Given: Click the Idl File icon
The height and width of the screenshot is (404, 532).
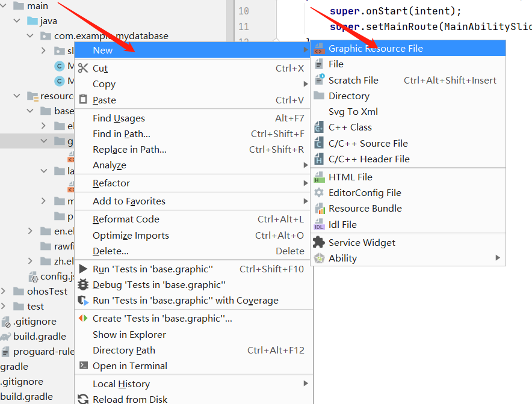Looking at the screenshot, I should coord(320,224).
